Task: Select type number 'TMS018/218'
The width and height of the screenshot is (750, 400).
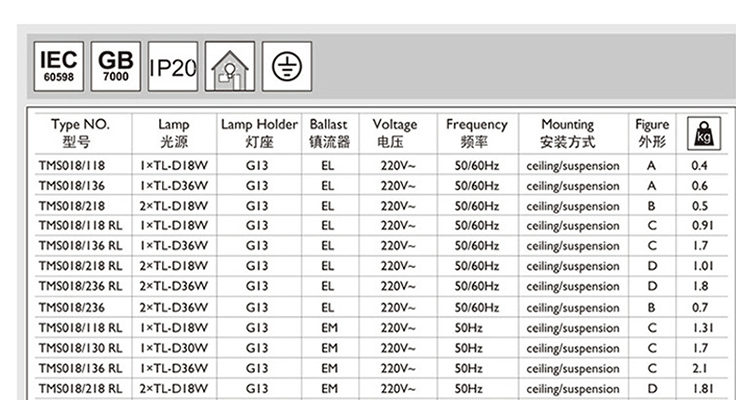Action: 72,206
